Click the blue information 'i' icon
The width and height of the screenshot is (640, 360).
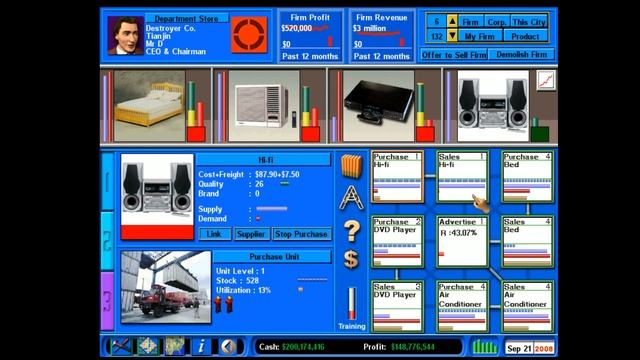pos(202,347)
